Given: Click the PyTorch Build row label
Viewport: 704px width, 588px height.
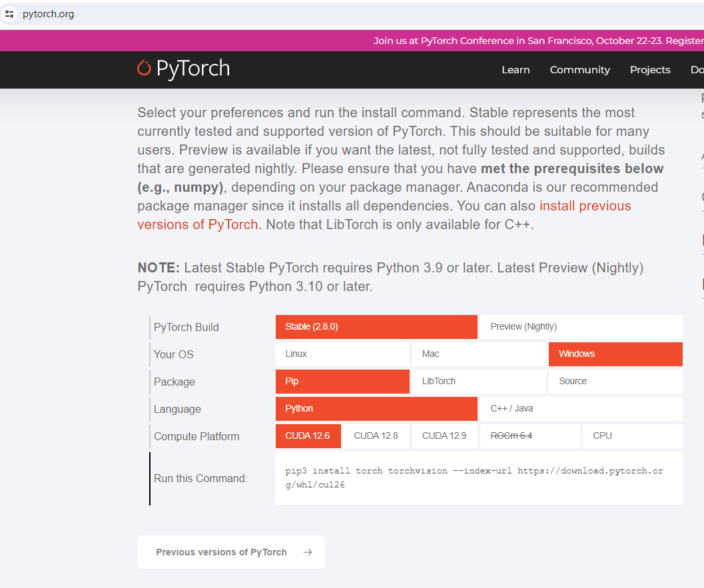Looking at the screenshot, I should pyautogui.click(x=186, y=327).
